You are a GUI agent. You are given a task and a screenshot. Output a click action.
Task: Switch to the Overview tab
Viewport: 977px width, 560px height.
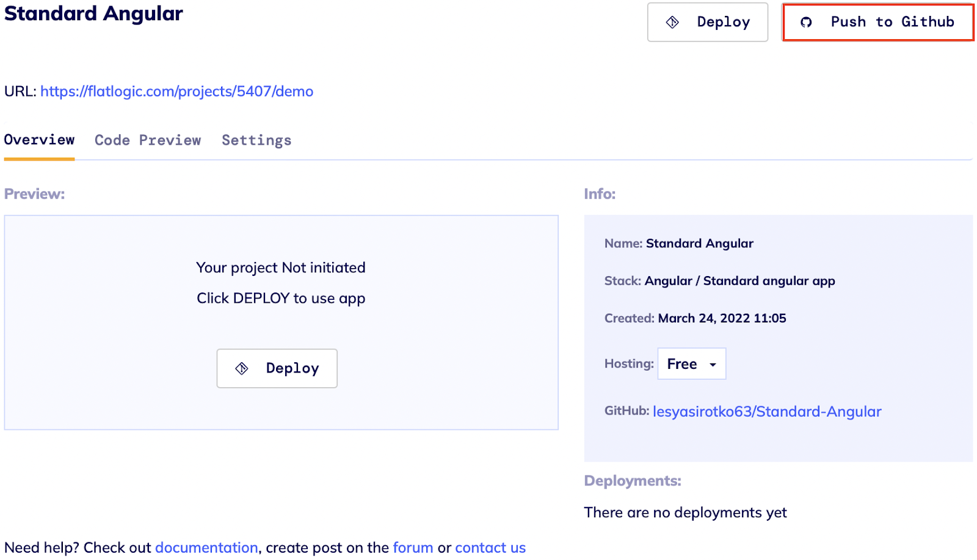tap(39, 140)
